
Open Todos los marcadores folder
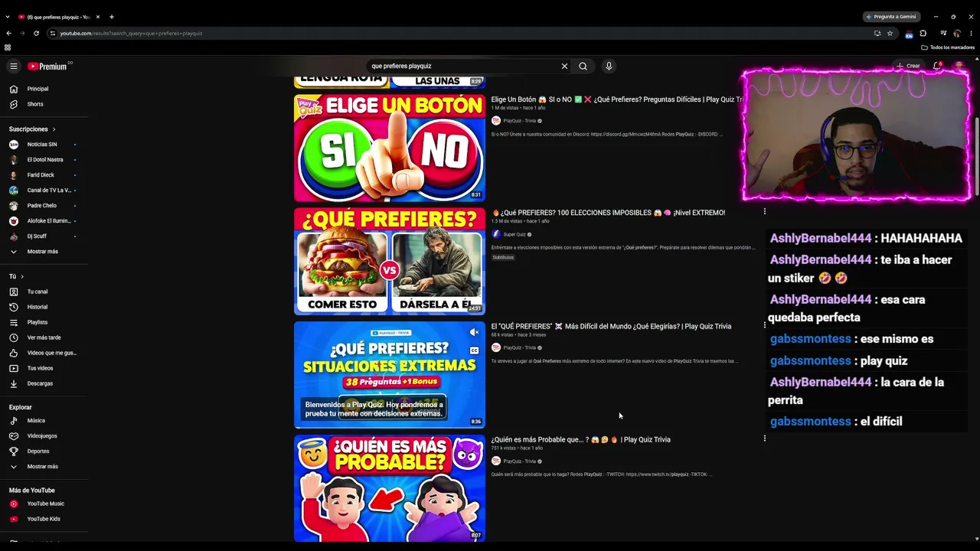click(x=948, y=47)
